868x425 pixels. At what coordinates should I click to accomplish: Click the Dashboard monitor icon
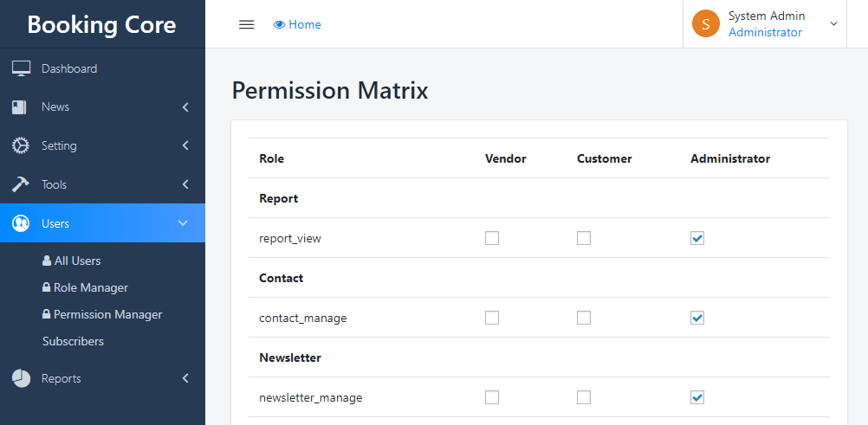click(x=21, y=68)
